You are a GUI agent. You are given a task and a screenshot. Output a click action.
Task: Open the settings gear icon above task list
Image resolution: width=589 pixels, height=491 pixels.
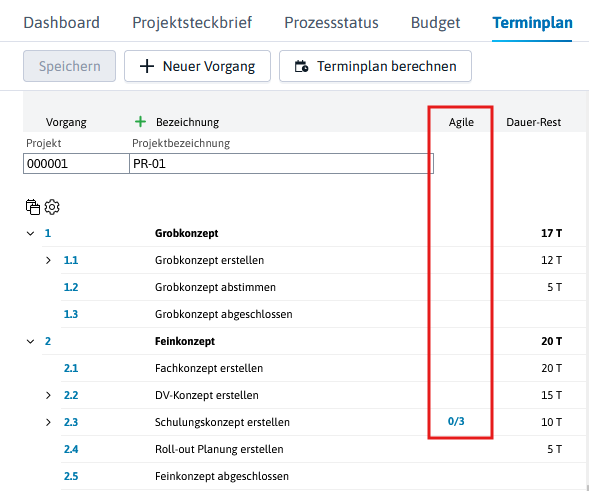(52, 207)
